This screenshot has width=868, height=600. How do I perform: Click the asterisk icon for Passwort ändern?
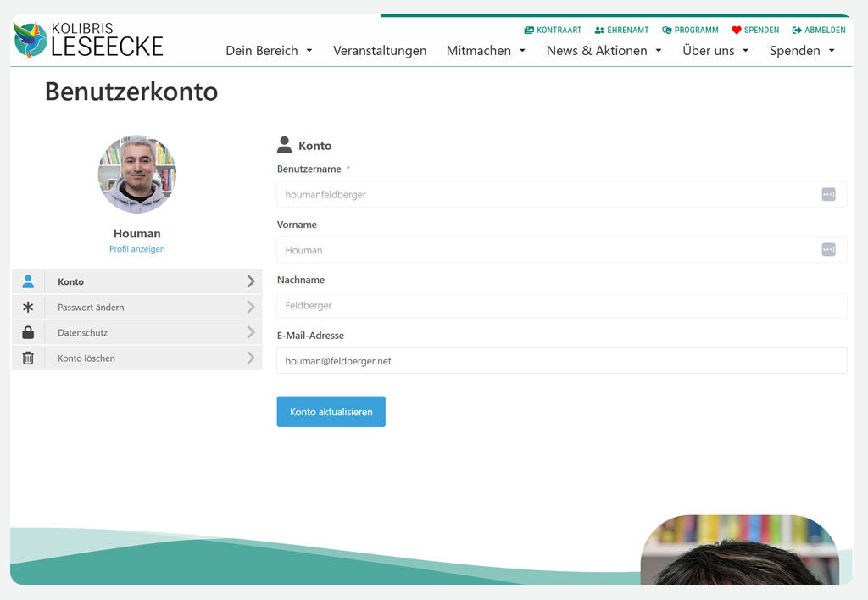click(28, 307)
